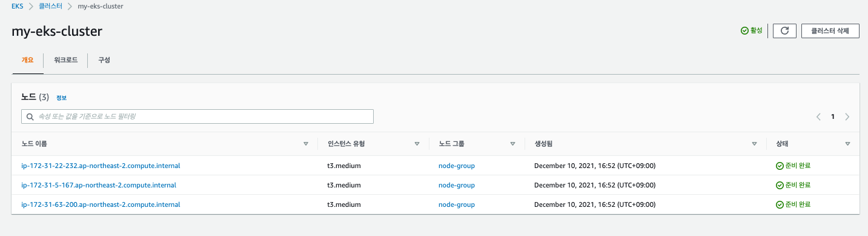Open node-group link in ip-172-31-63-200 row
Viewport: 868px width, 236px height.
pos(457,204)
